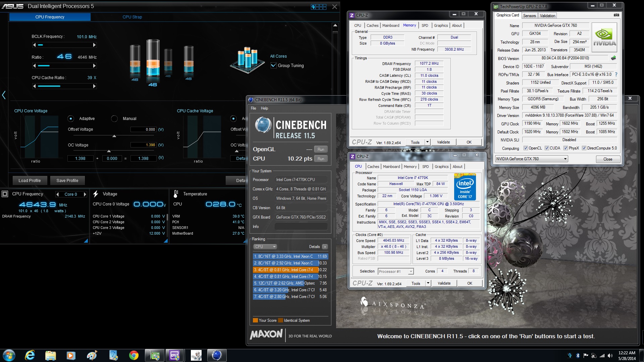Open the volume speaker tray icon
Viewport: 644px width, 362px height.
[610, 355]
